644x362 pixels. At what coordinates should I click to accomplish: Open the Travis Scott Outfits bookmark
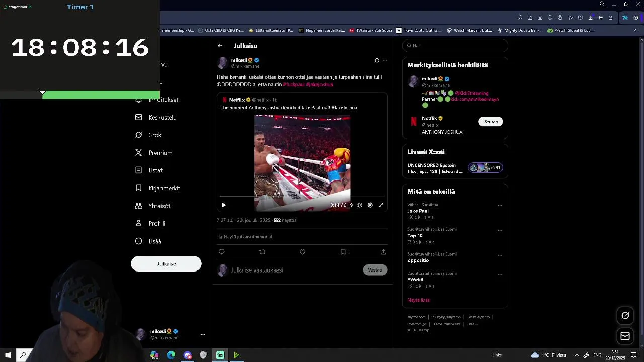click(x=419, y=30)
